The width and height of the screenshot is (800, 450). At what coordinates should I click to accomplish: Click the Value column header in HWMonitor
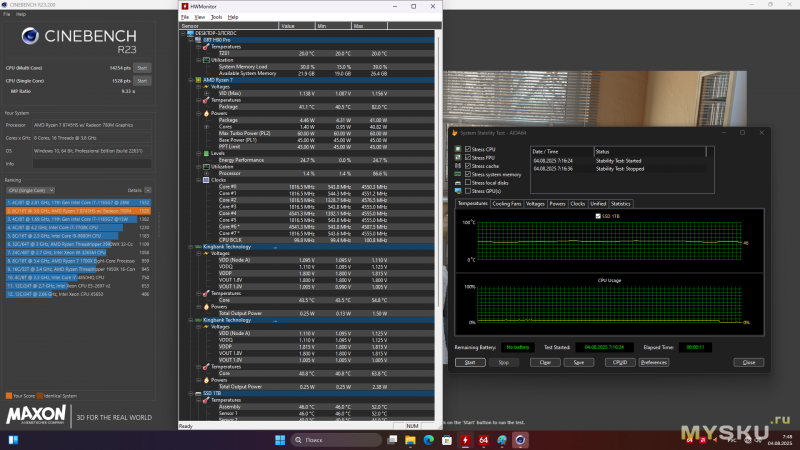296,26
